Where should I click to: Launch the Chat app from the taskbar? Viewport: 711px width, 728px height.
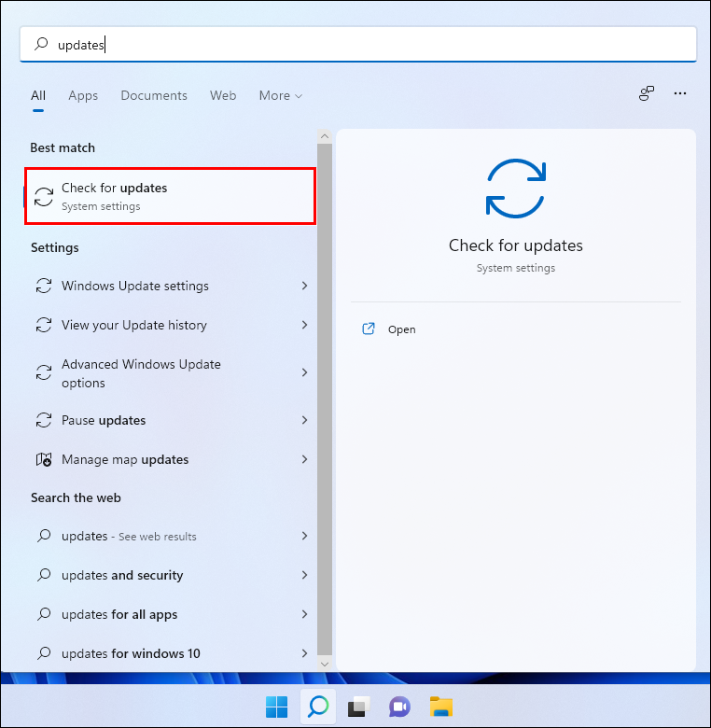coord(400,707)
